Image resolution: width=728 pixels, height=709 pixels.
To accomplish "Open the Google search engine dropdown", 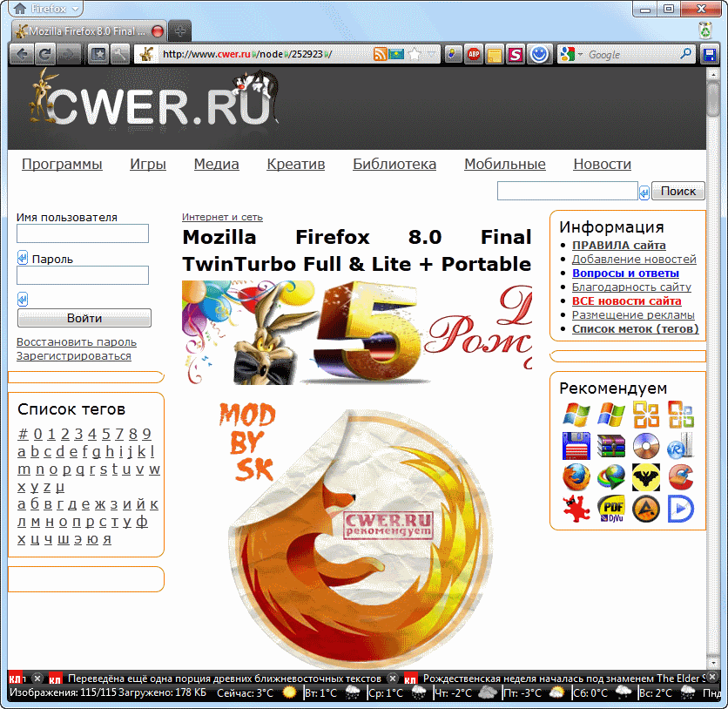I will tap(571, 54).
